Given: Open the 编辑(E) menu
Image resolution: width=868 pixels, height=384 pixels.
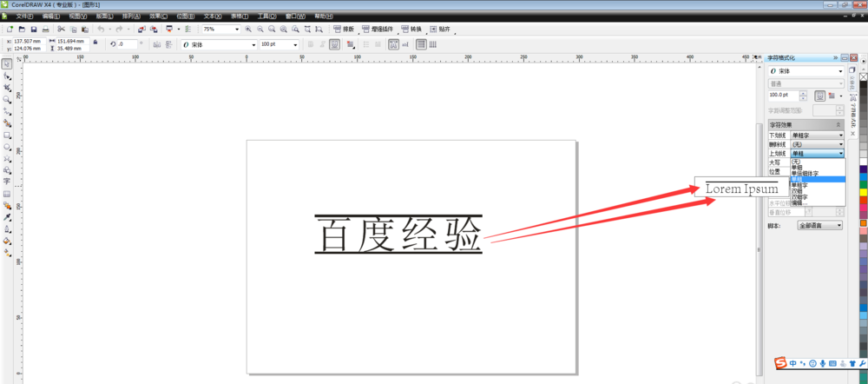Looking at the screenshot, I should click(51, 16).
